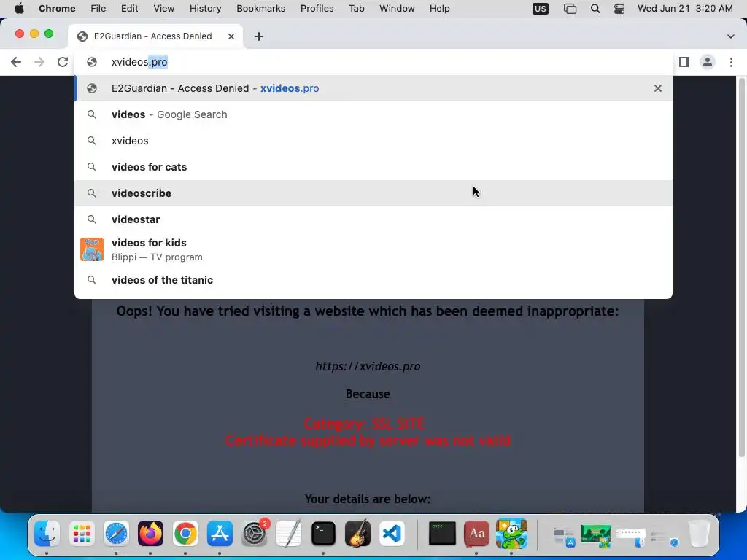The image size is (747, 560).
Task: Click the date and time in menu bar
Action: coord(685,9)
